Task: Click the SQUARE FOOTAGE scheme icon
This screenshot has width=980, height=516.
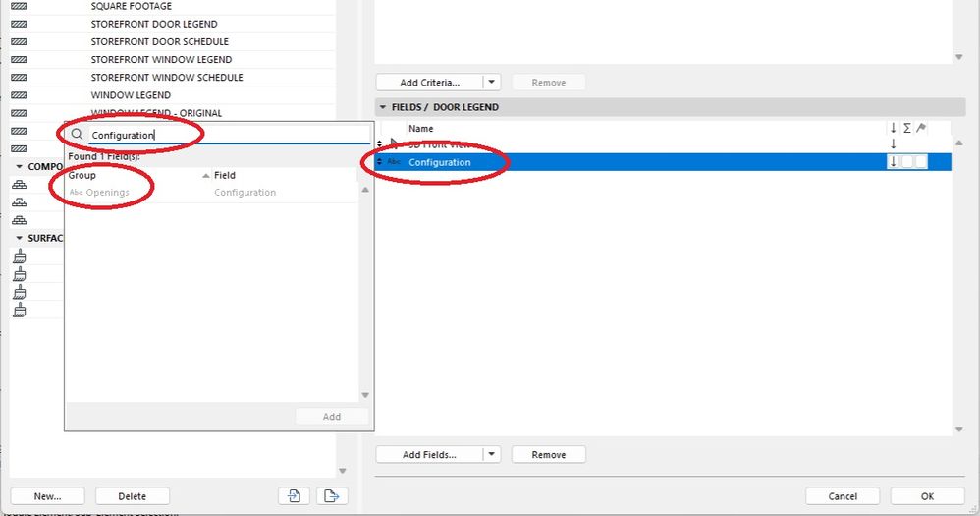Action: pos(19,6)
